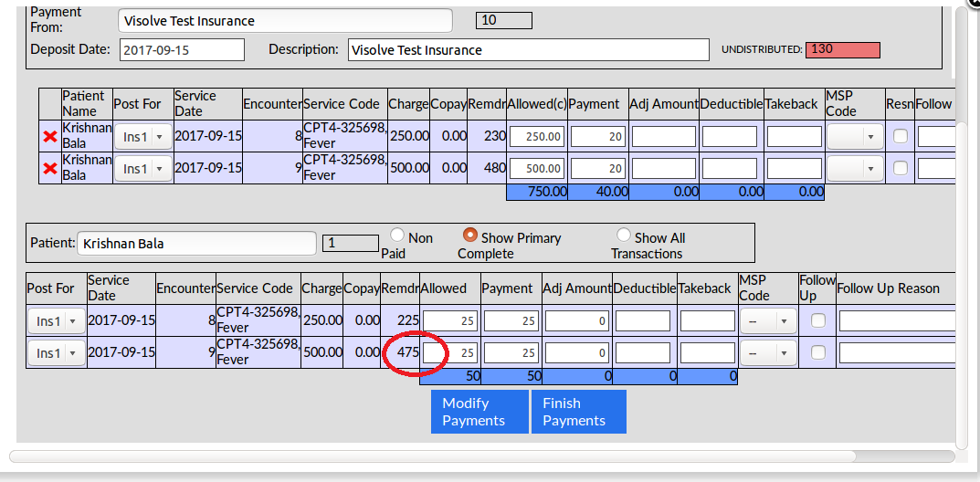Select Show Primary Complete radio option
Viewport: 980px width, 482px height.
tap(470, 236)
